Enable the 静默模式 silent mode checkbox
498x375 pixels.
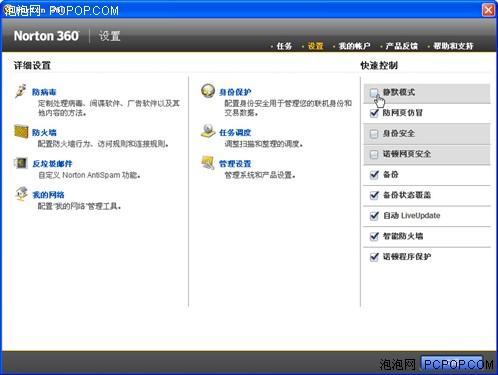tap(374, 92)
